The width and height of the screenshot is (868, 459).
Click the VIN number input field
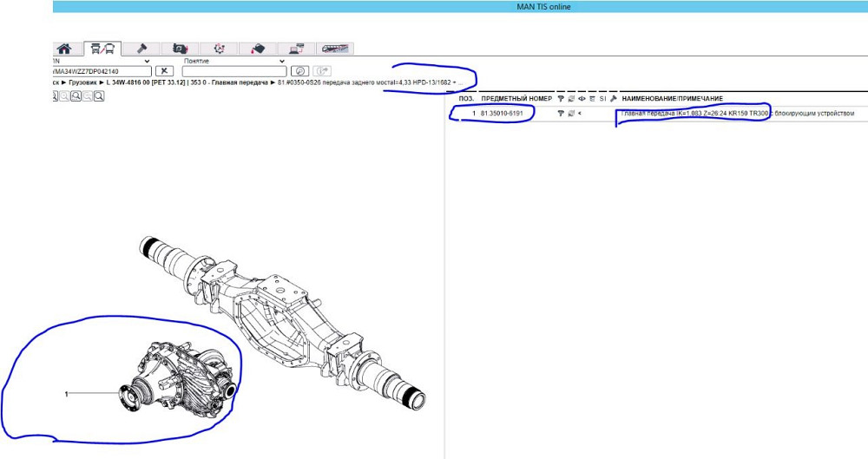[x=102, y=71]
